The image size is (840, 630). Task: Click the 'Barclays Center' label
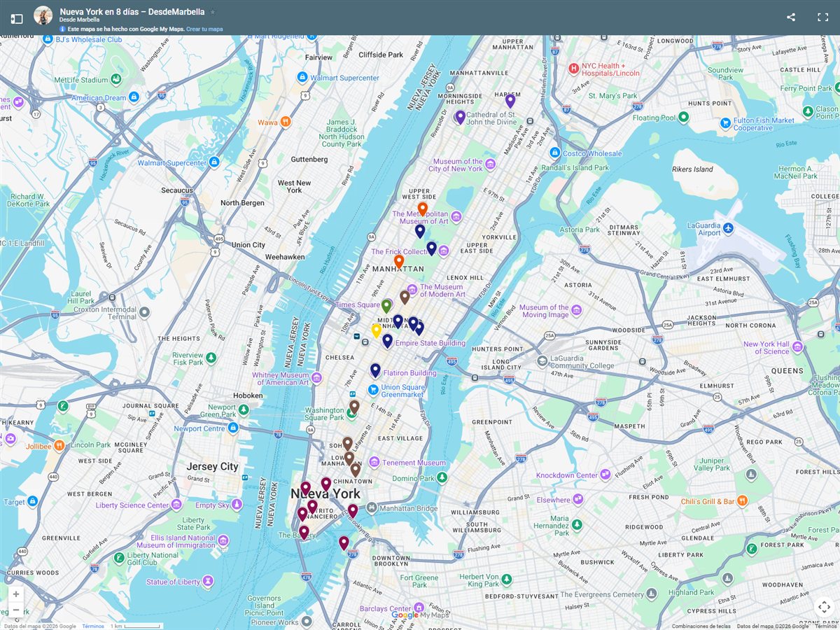tap(384, 609)
